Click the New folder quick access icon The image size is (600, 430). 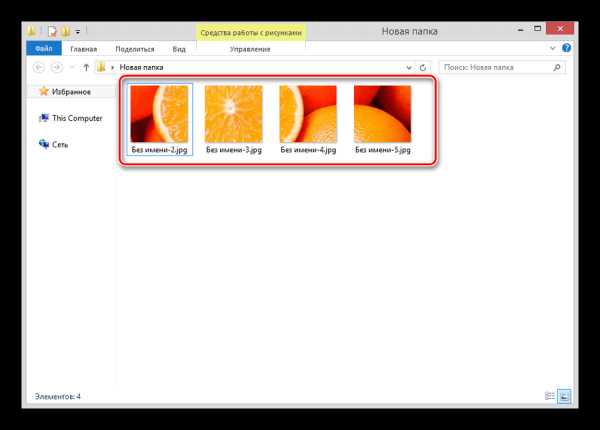pos(65,31)
